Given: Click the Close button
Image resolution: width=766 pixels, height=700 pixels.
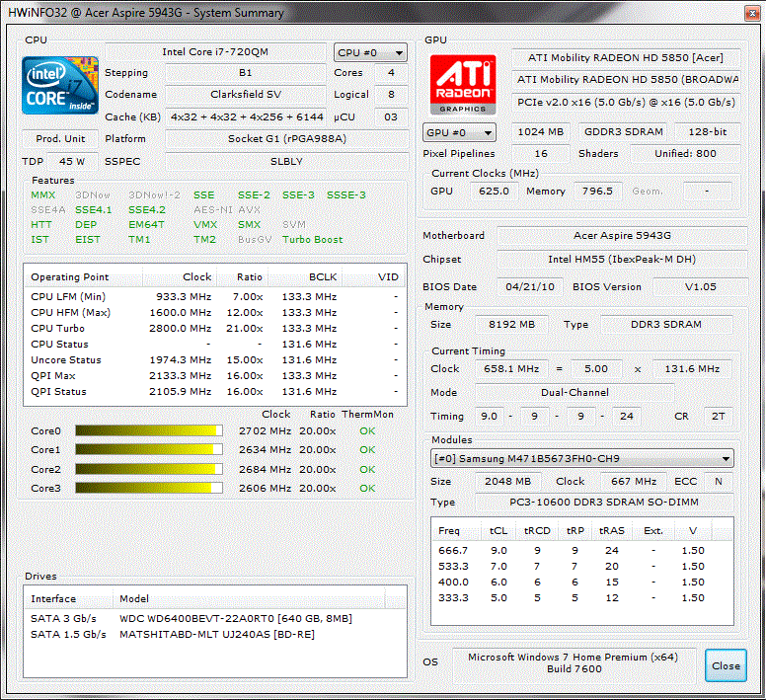Looking at the screenshot, I should pos(726,665).
